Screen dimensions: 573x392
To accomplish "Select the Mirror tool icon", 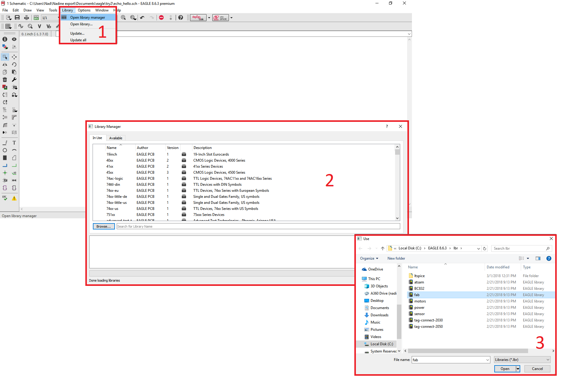I will click(5, 64).
